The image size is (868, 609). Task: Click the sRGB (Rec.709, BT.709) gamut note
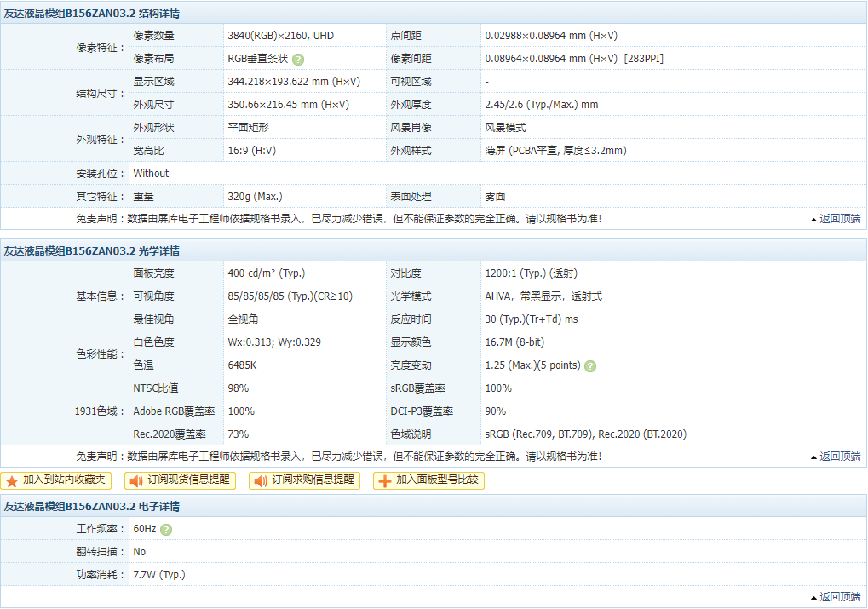point(586,434)
